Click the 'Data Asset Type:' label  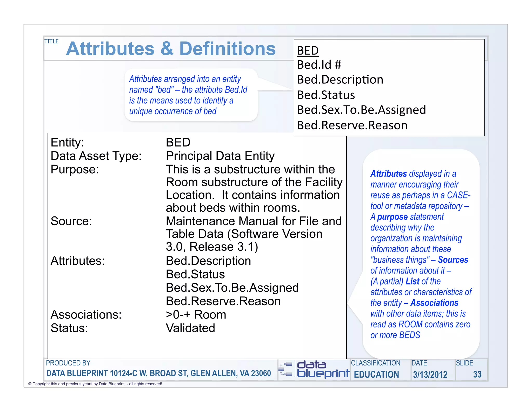coord(96,156)
